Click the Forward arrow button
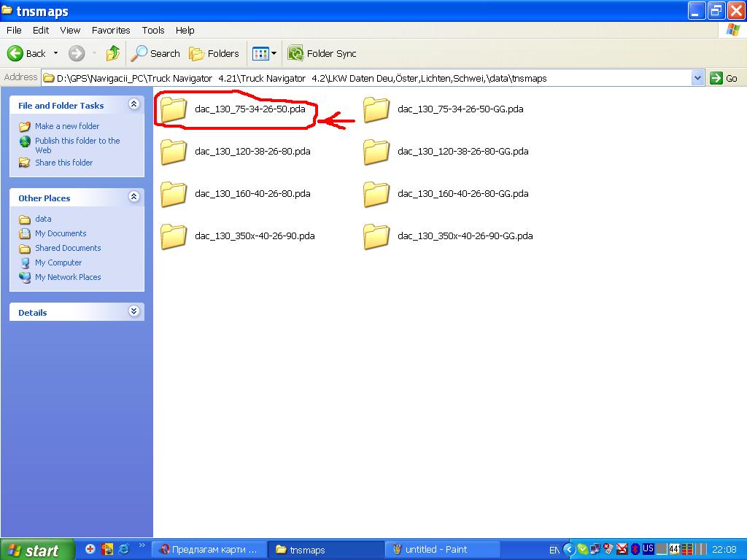This screenshot has width=747, height=560. pos(76,53)
